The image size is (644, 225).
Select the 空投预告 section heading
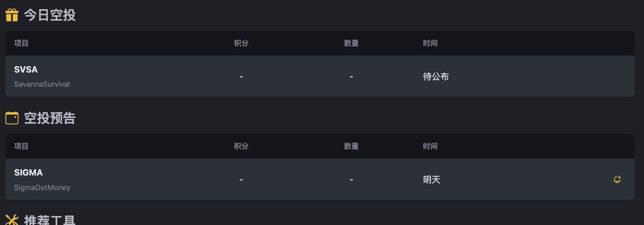49,118
